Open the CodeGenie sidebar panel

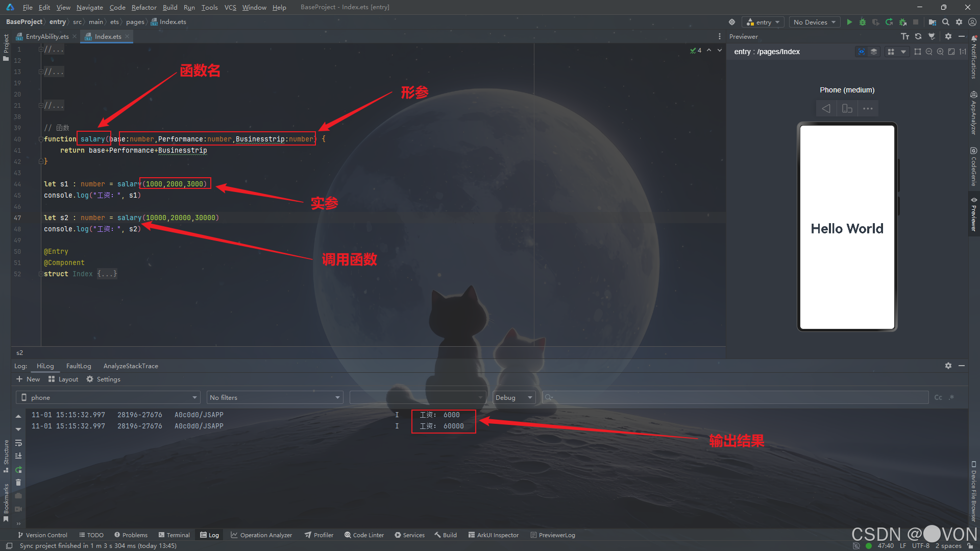click(974, 166)
